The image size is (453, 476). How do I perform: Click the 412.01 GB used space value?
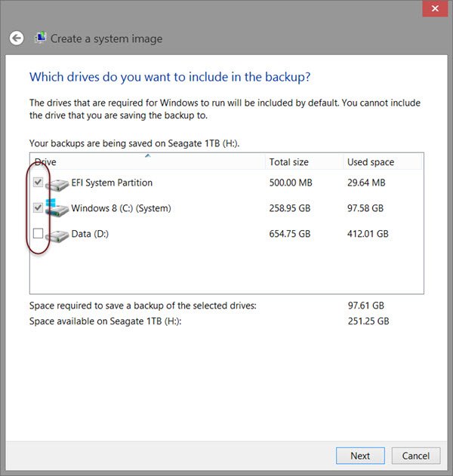coord(368,234)
